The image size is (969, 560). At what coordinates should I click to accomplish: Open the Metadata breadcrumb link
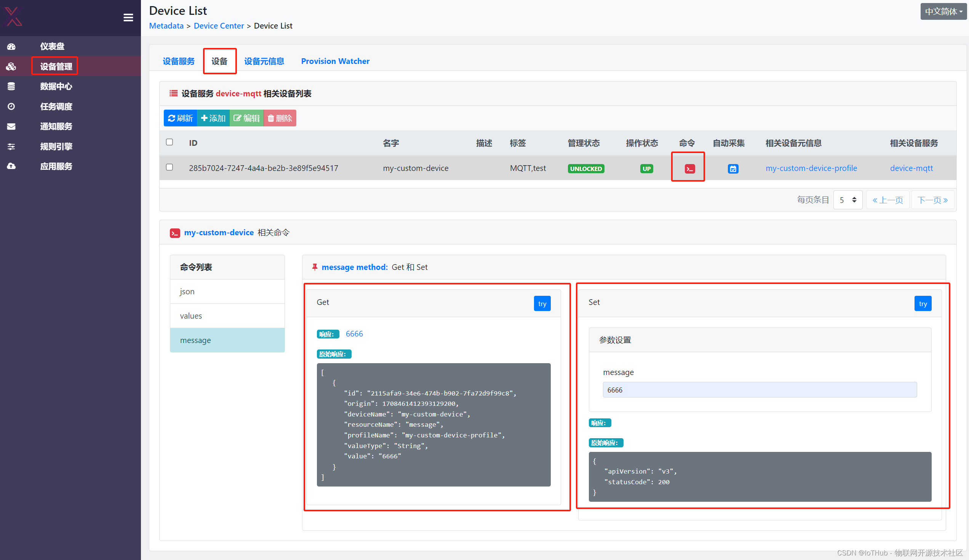[x=166, y=26]
